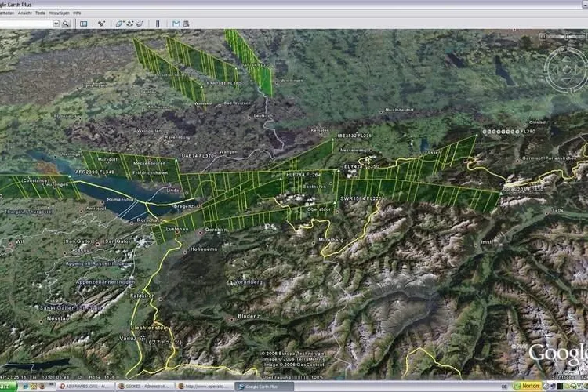Toggle the sidebar panel icon
The width and height of the screenshot is (588, 392).
84,24
